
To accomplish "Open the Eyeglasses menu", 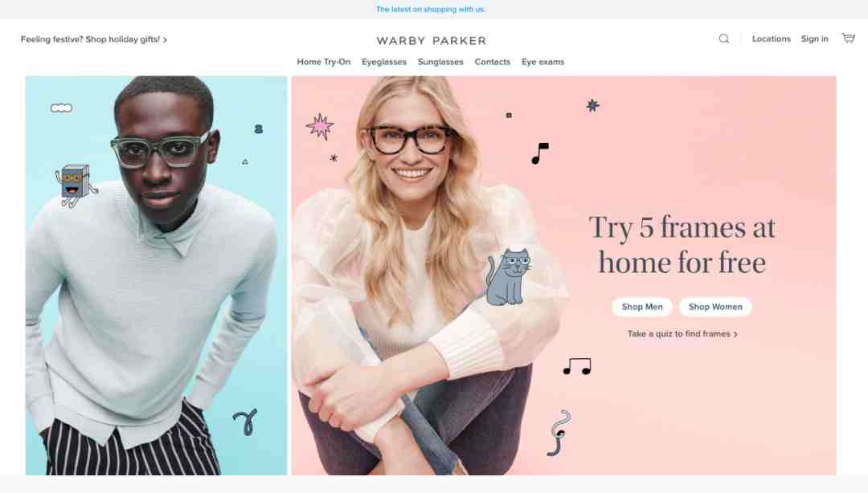I will (384, 62).
